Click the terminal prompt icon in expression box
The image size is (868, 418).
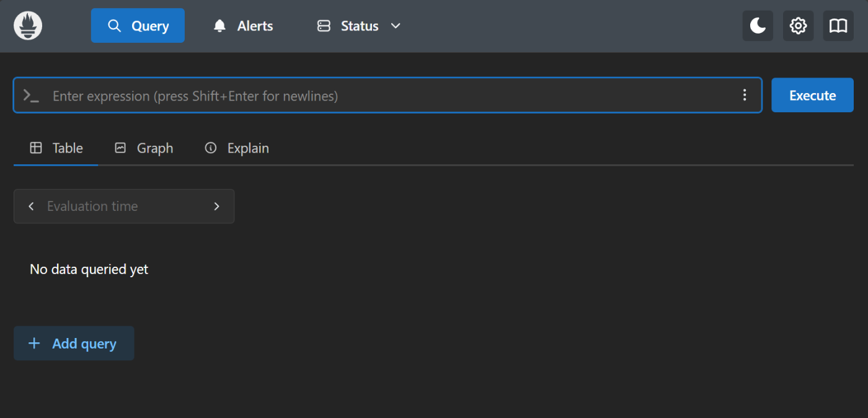pyautogui.click(x=31, y=96)
